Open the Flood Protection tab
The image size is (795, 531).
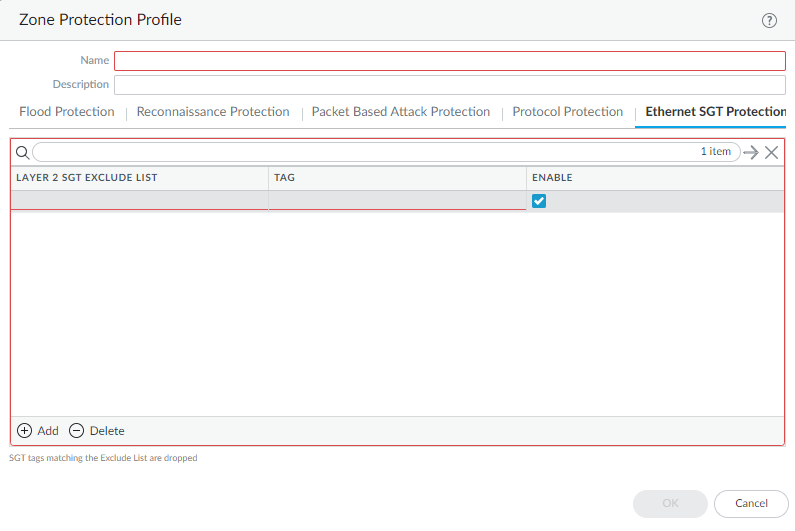pyautogui.click(x=67, y=112)
